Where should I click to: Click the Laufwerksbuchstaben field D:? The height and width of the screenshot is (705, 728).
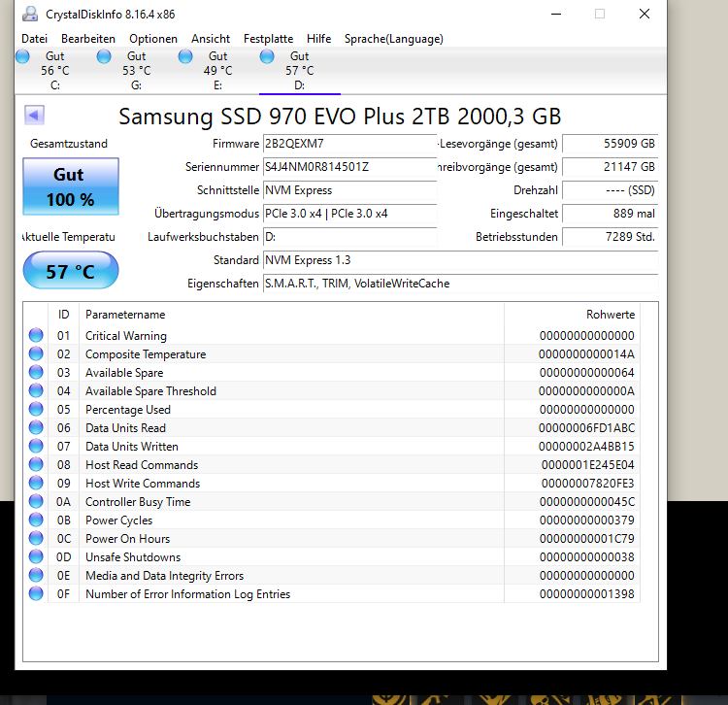350,237
